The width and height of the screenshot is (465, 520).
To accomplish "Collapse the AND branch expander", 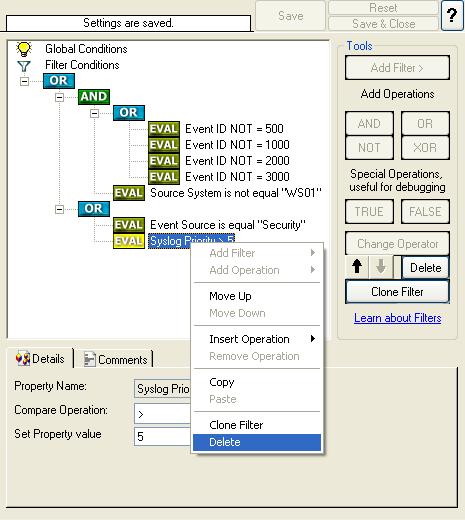I will [x=59, y=97].
